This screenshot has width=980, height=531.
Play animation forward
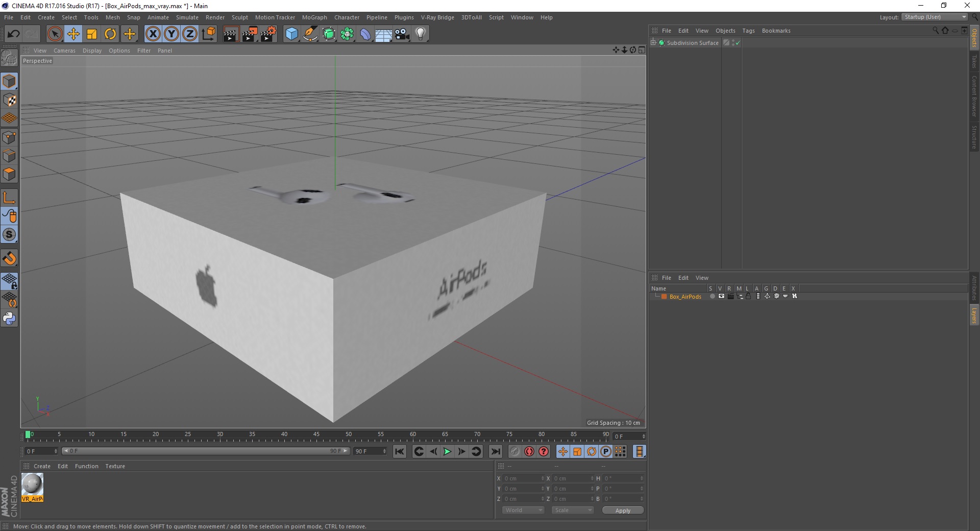[x=447, y=451]
